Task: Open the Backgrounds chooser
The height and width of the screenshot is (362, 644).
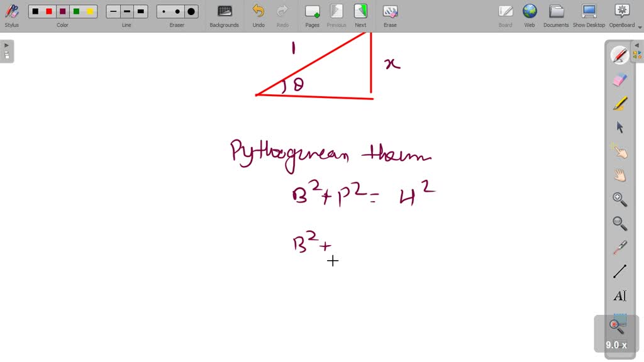Action: point(224,15)
